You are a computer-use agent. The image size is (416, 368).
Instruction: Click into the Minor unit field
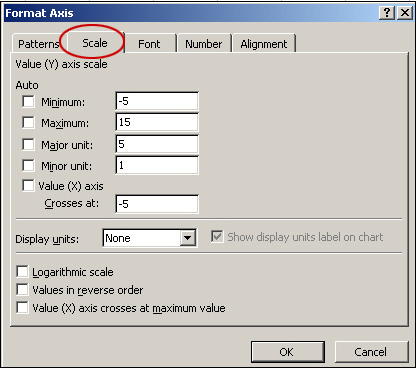[157, 165]
